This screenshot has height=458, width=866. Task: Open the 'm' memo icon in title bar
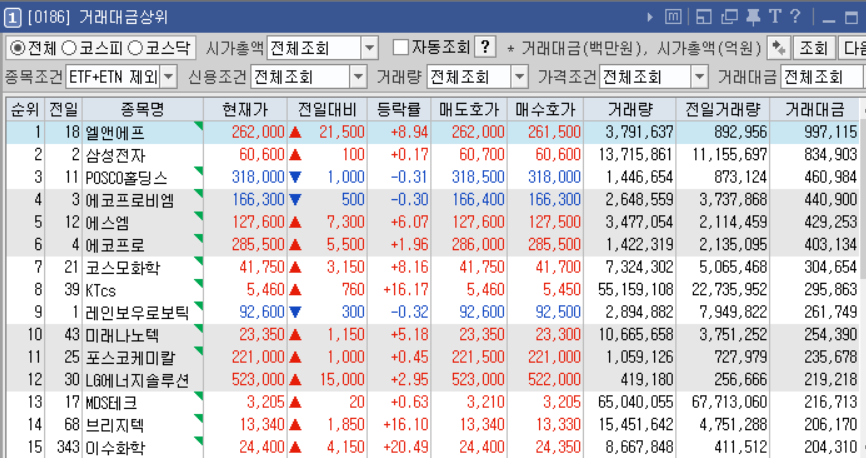(673, 17)
